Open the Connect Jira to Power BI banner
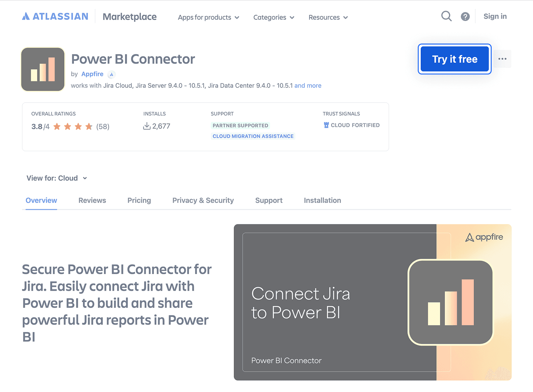 373,302
